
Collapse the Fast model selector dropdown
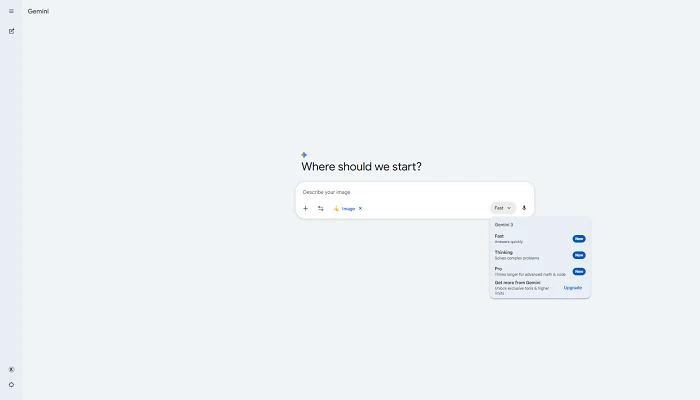pos(503,208)
